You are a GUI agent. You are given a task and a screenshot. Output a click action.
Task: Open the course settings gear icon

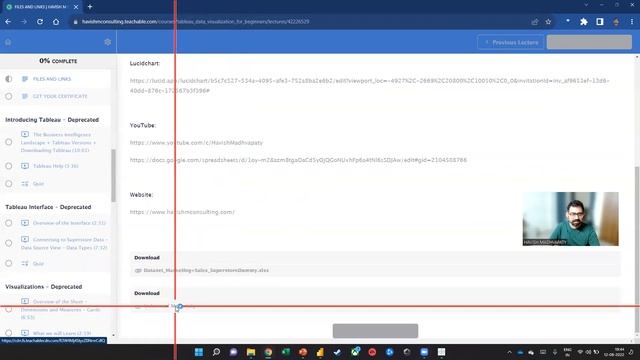(108, 42)
